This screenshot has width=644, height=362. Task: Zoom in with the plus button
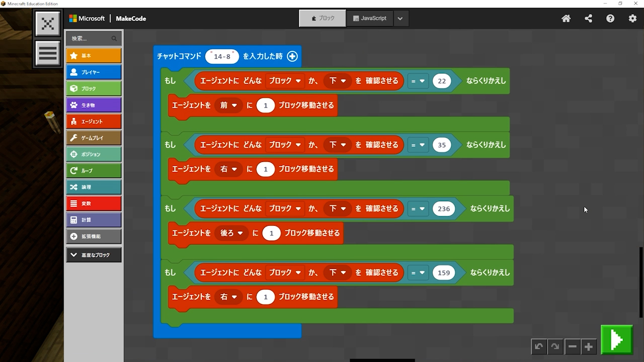coord(588,346)
